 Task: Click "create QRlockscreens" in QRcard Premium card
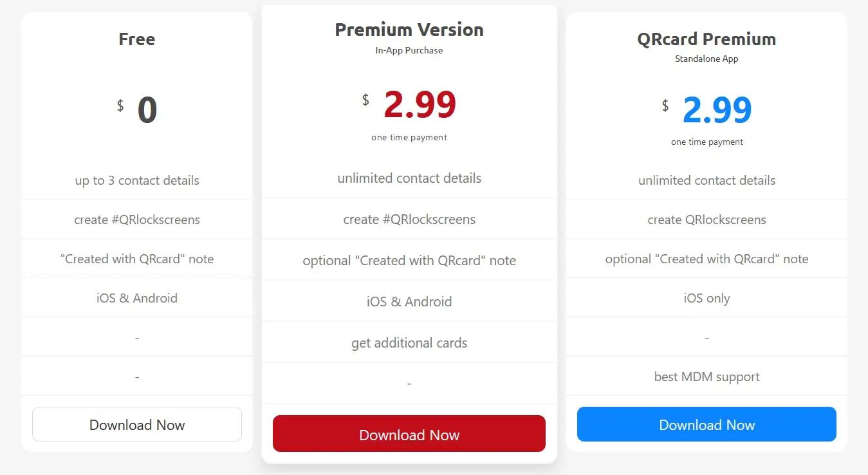pyautogui.click(x=706, y=219)
